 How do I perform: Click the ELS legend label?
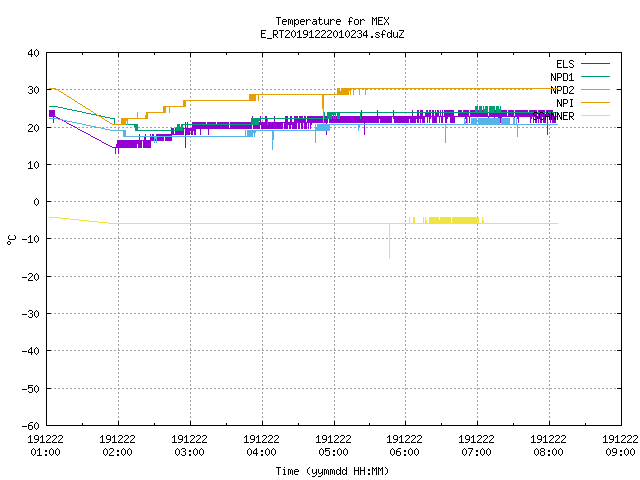click(565, 64)
